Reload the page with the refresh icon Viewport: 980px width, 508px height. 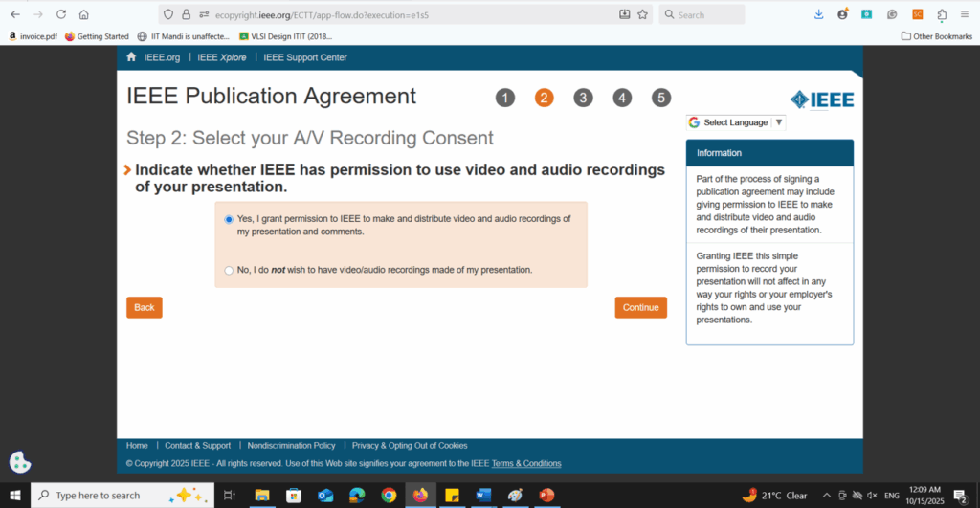point(61,14)
